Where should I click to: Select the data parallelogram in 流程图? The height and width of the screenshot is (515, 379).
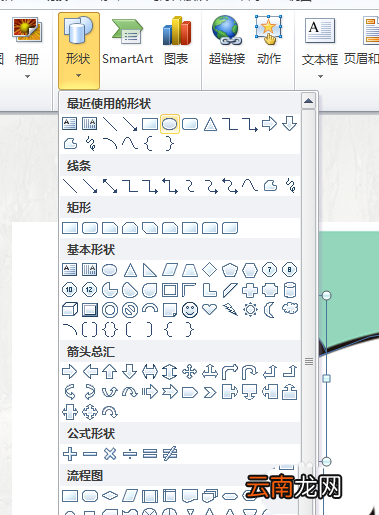tap(130, 496)
